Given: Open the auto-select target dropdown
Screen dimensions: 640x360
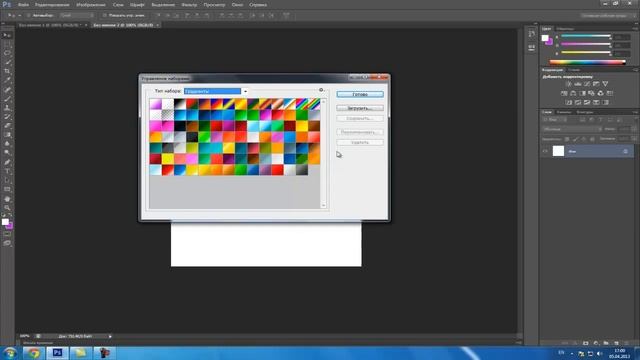Looking at the screenshot, I should [76, 16].
